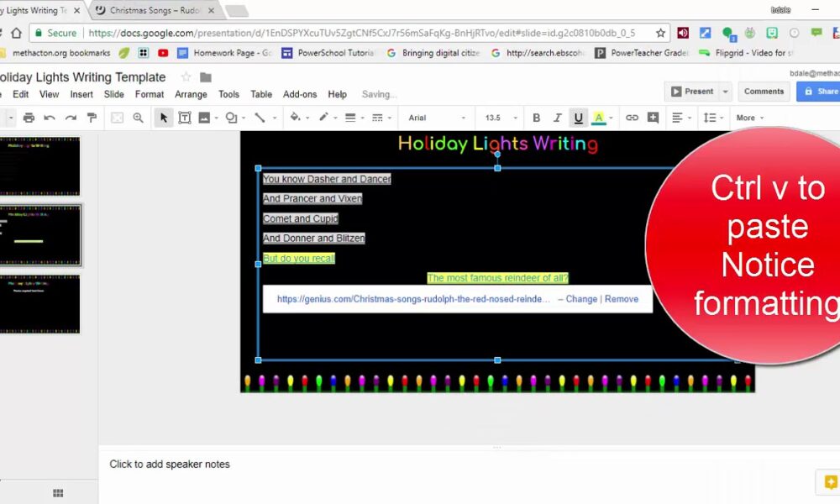The height and width of the screenshot is (504, 840).
Task: Open the font size 13.5 dropdown
Action: click(500, 118)
